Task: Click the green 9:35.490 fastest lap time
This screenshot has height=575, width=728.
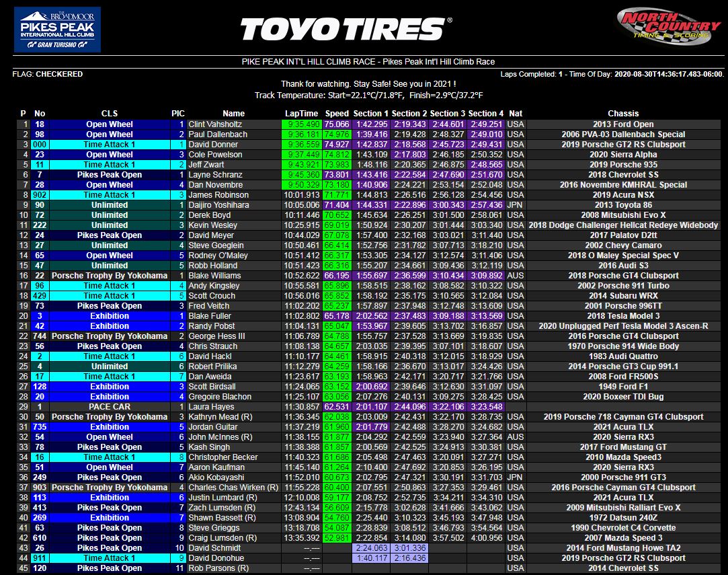Action: coord(306,123)
